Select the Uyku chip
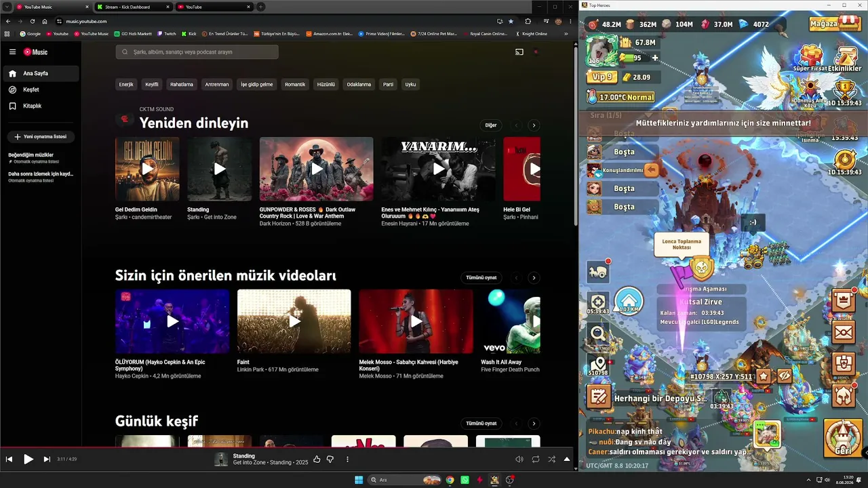868x488 pixels. point(410,85)
